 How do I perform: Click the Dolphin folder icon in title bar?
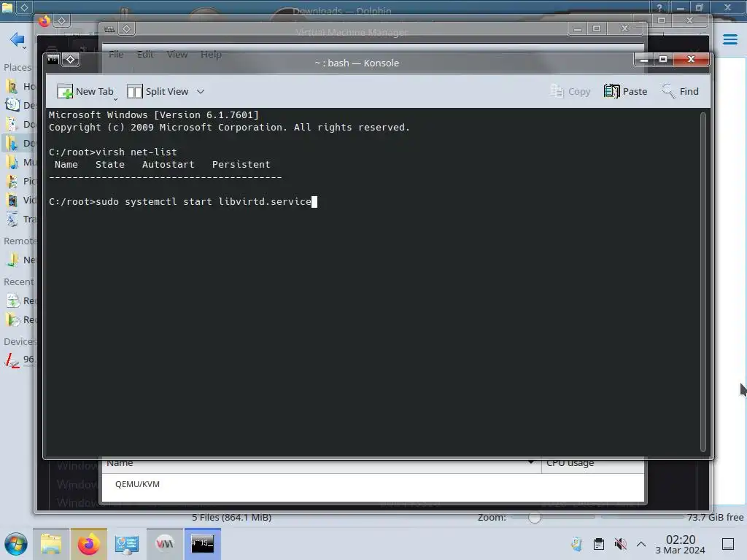[x=7, y=7]
